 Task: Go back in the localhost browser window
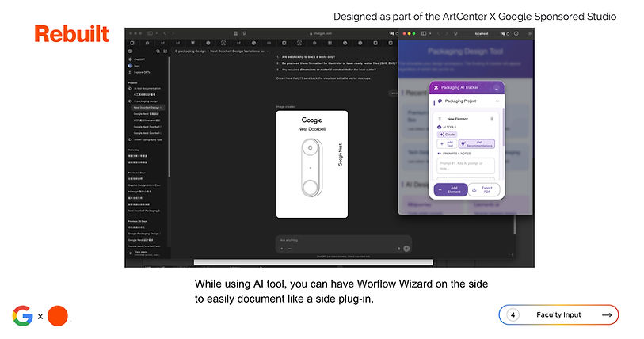[x=439, y=34]
